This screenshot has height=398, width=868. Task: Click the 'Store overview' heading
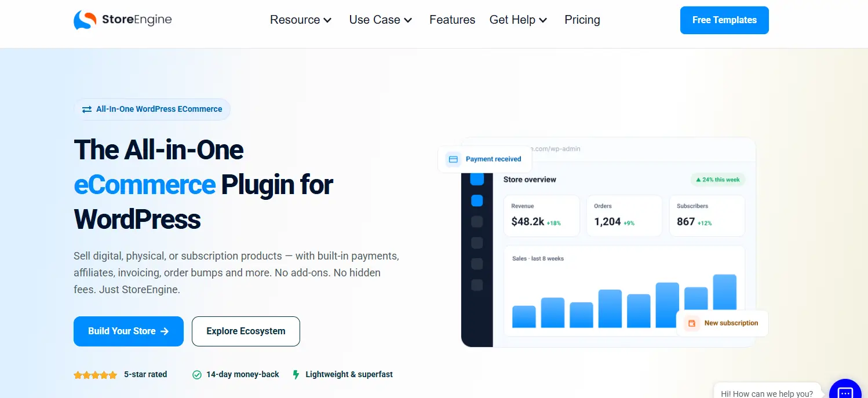click(x=530, y=180)
